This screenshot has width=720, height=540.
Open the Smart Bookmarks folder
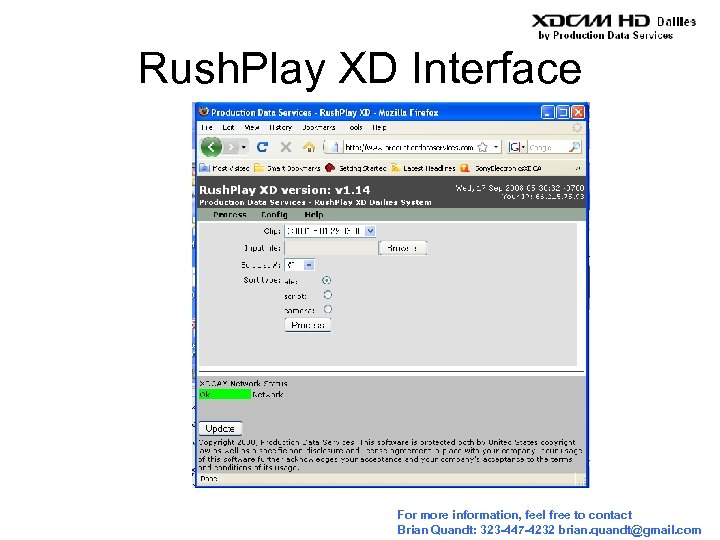287,168
